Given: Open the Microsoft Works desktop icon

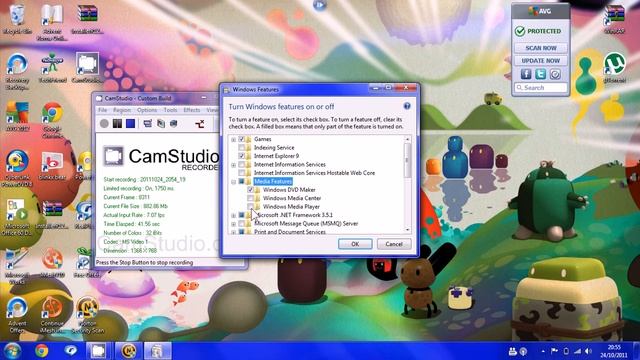Looking at the screenshot, I should 17,266.
